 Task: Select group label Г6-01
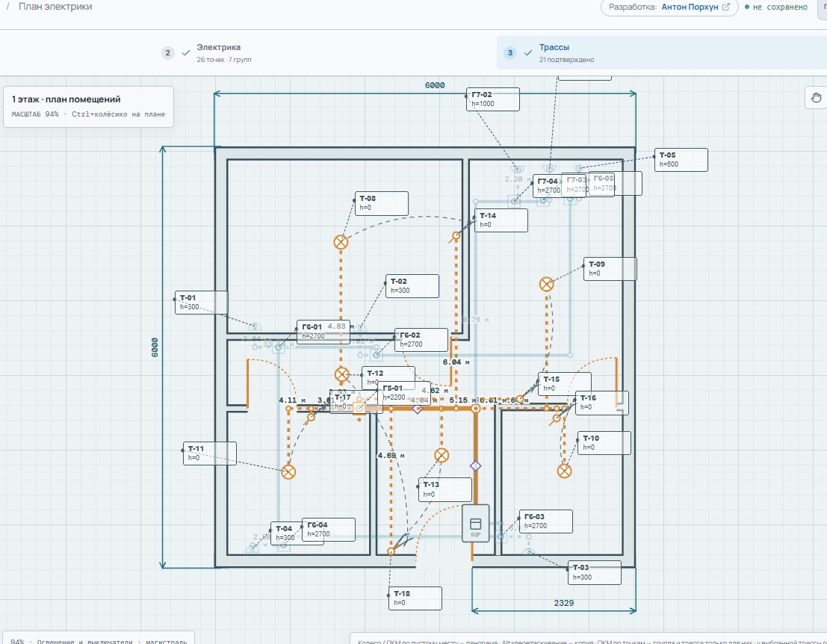(x=323, y=332)
